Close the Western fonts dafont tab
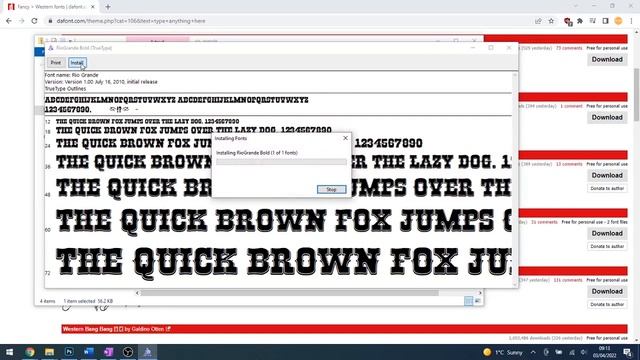The height and width of the screenshot is (360, 640). (x=93, y=7)
